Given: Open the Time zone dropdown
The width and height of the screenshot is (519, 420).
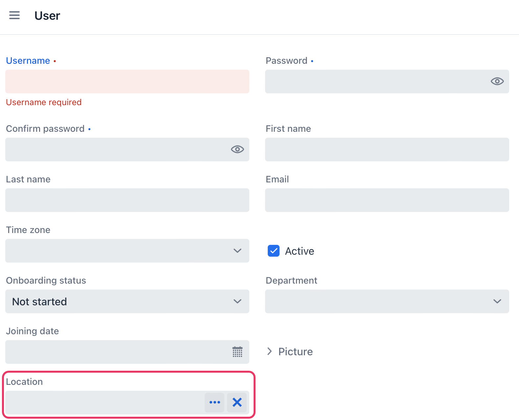Looking at the screenshot, I should pos(127,251).
